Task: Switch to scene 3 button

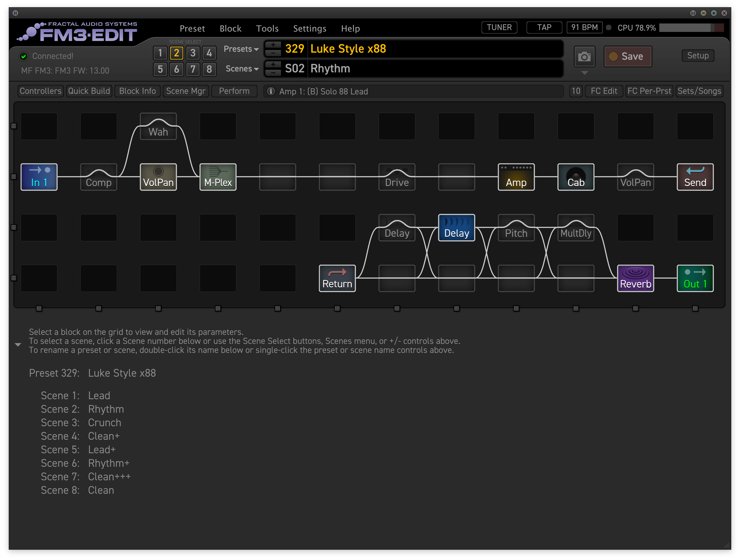Action: [193, 53]
